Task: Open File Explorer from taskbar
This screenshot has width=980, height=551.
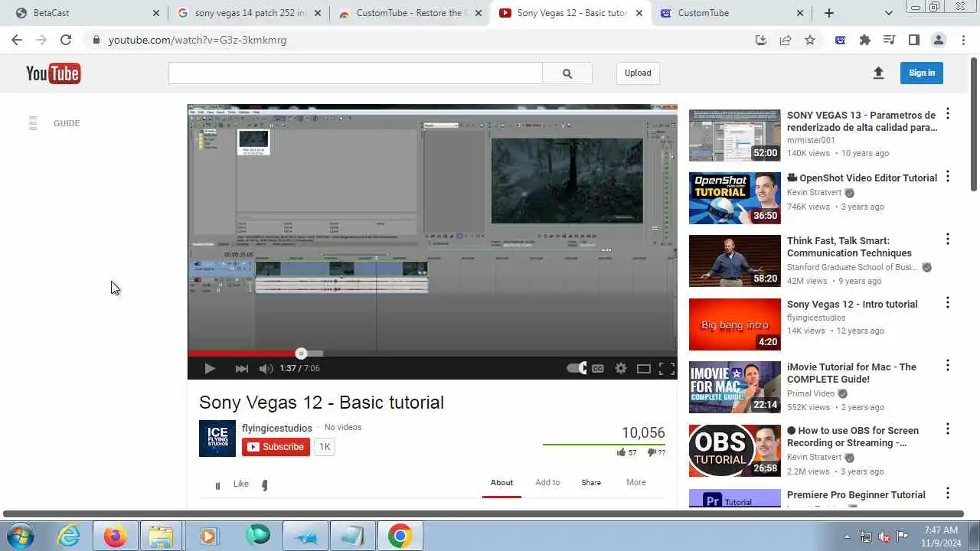Action: tap(162, 536)
